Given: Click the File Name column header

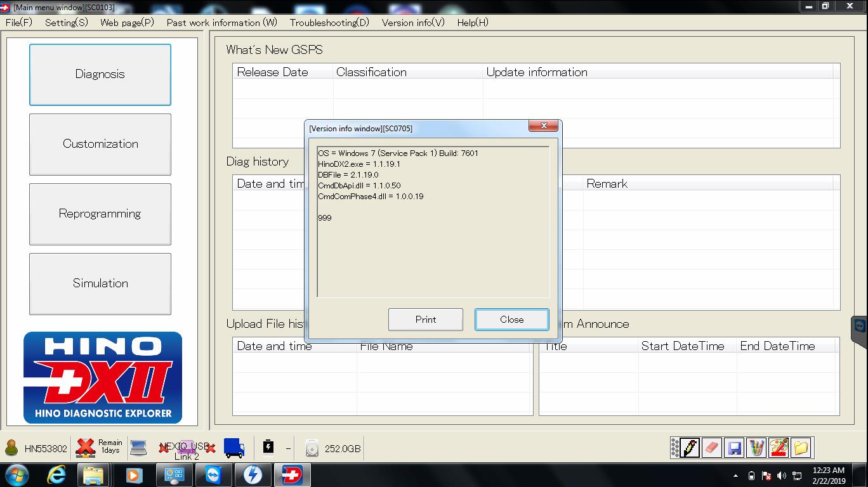Looking at the screenshot, I should (444, 346).
